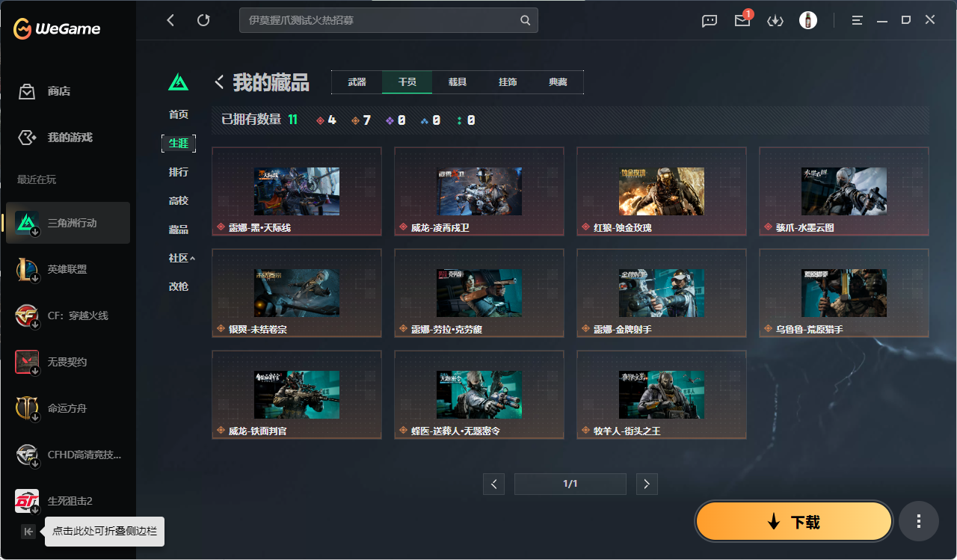
Task: Switch to the 载具 tab
Action: [x=458, y=82]
